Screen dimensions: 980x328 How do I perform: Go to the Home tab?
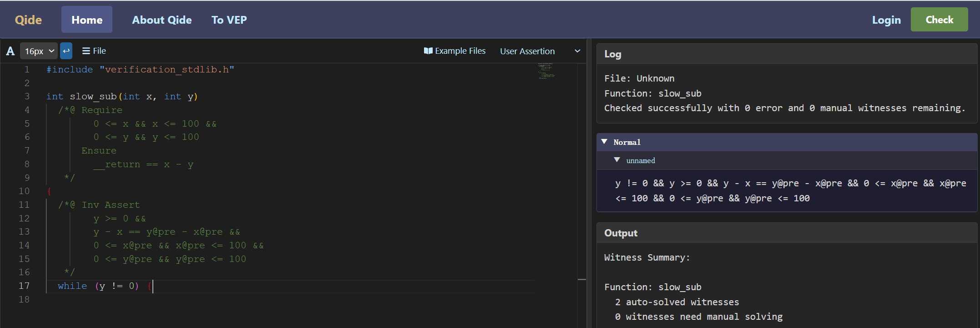pyautogui.click(x=87, y=20)
